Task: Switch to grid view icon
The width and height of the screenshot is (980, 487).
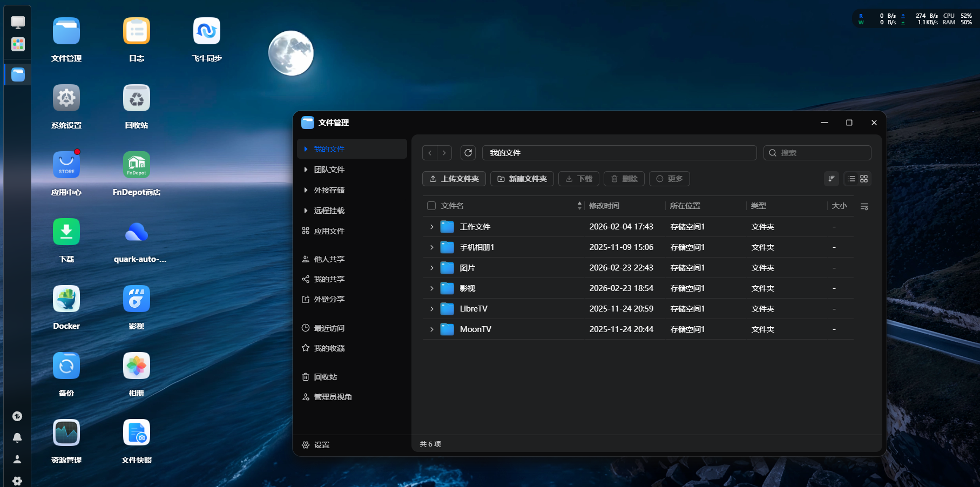Action: 864,179
